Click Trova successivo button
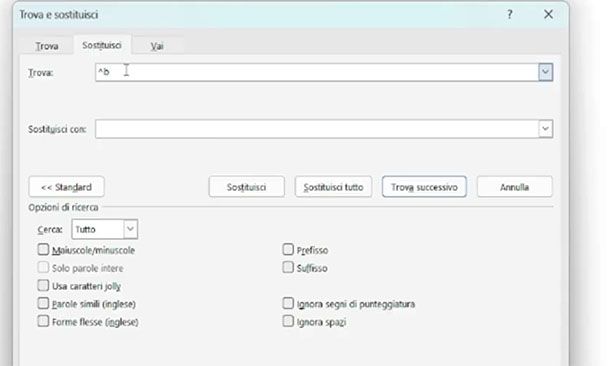The image size is (610, 366). (424, 187)
